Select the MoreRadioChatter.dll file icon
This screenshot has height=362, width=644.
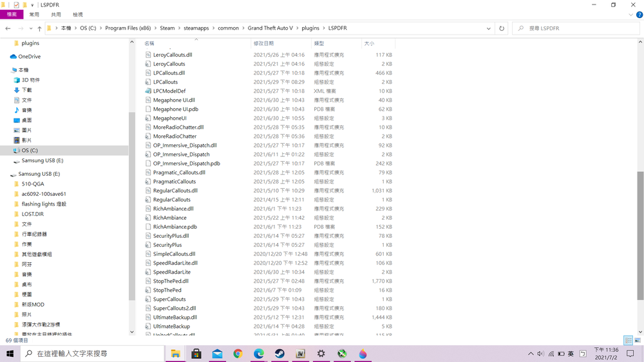pos(148,127)
